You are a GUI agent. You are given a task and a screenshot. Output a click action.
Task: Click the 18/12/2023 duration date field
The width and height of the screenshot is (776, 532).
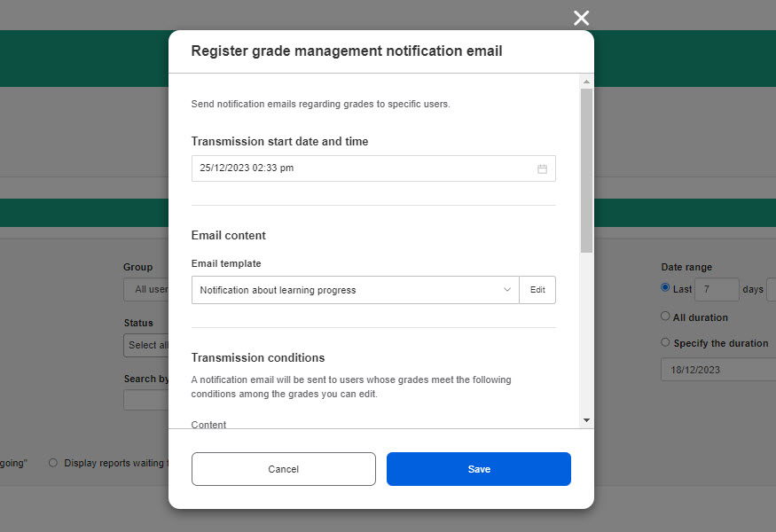717,369
